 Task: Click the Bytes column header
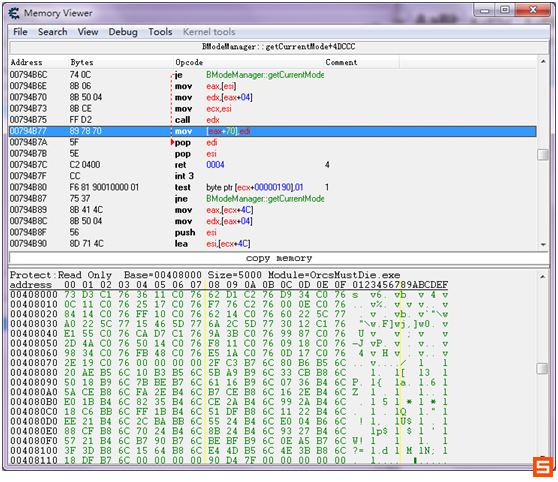[x=120, y=62]
